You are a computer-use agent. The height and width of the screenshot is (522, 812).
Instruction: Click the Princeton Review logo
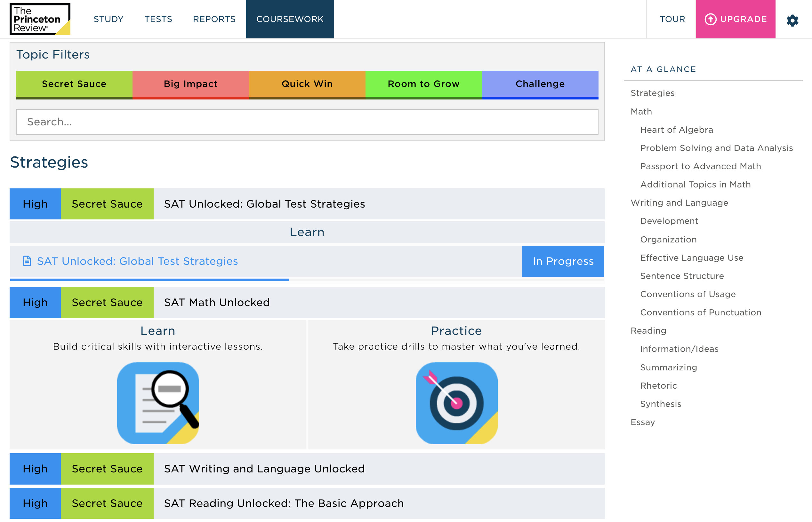40,19
